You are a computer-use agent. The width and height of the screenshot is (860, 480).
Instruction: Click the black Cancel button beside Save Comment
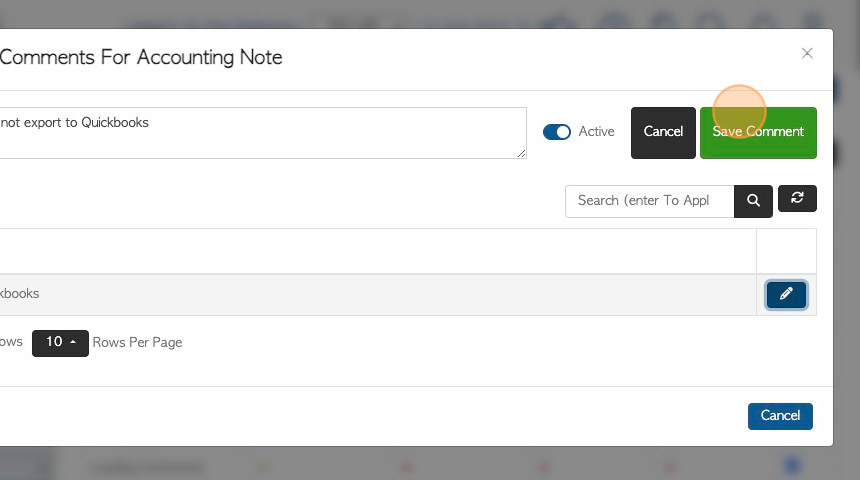click(663, 133)
